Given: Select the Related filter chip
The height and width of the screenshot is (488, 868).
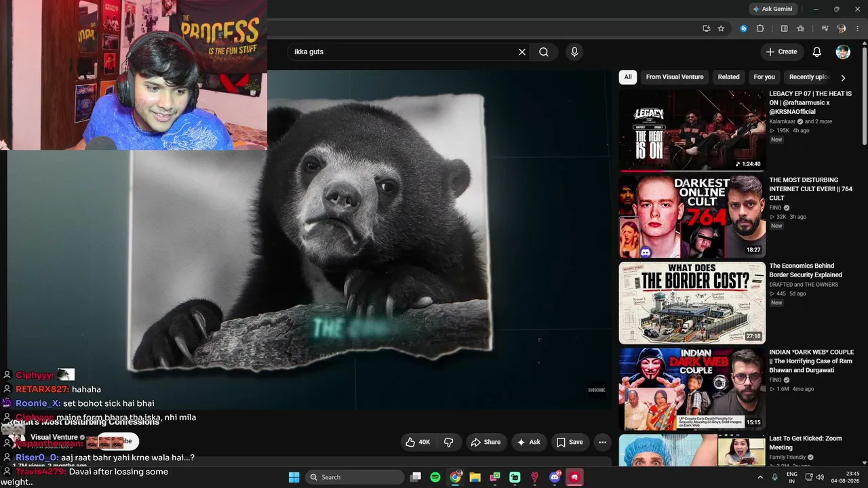Looking at the screenshot, I should (729, 77).
